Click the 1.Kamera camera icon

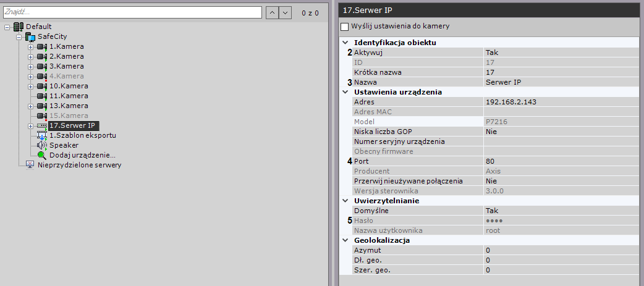41,46
